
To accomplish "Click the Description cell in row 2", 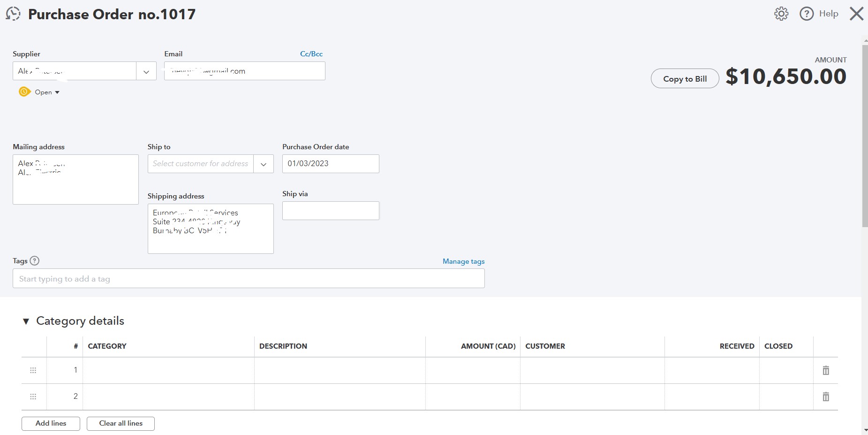I will point(340,397).
